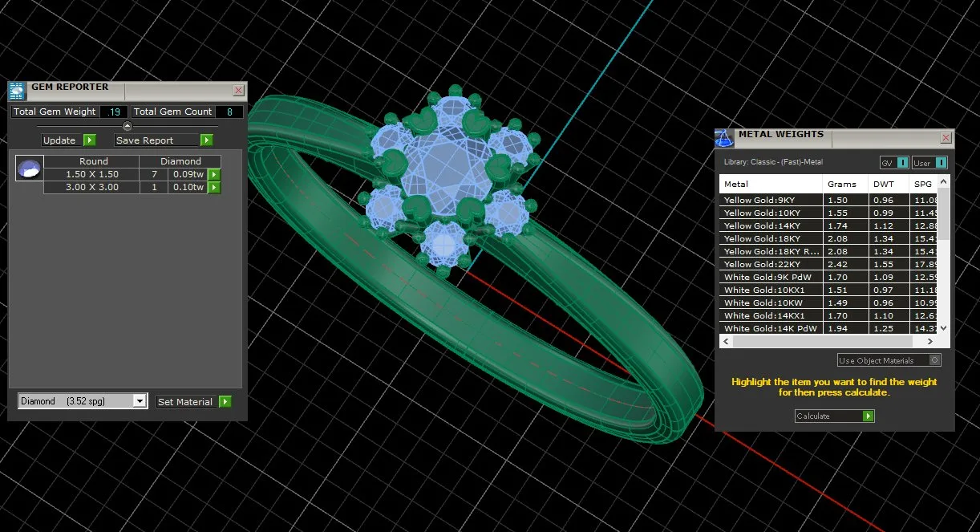The height and width of the screenshot is (532, 980).
Task: Select the White Gold:9K PdW row
Action: point(828,277)
